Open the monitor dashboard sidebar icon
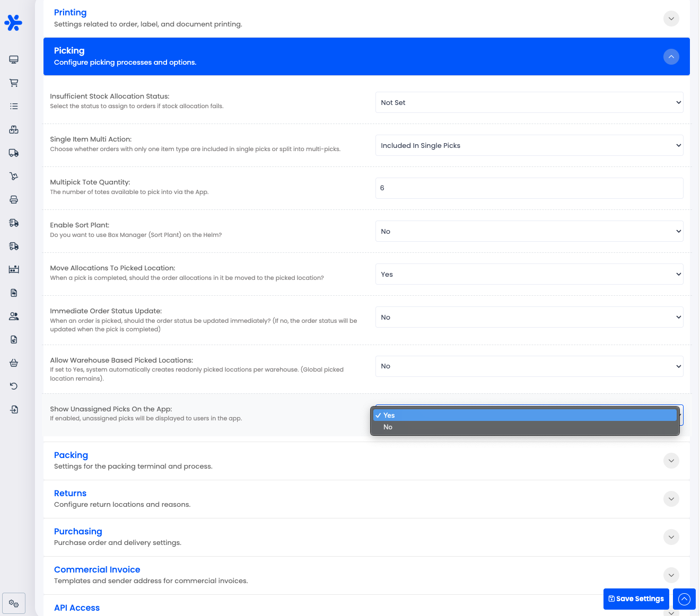The height and width of the screenshot is (616, 700). [14, 59]
